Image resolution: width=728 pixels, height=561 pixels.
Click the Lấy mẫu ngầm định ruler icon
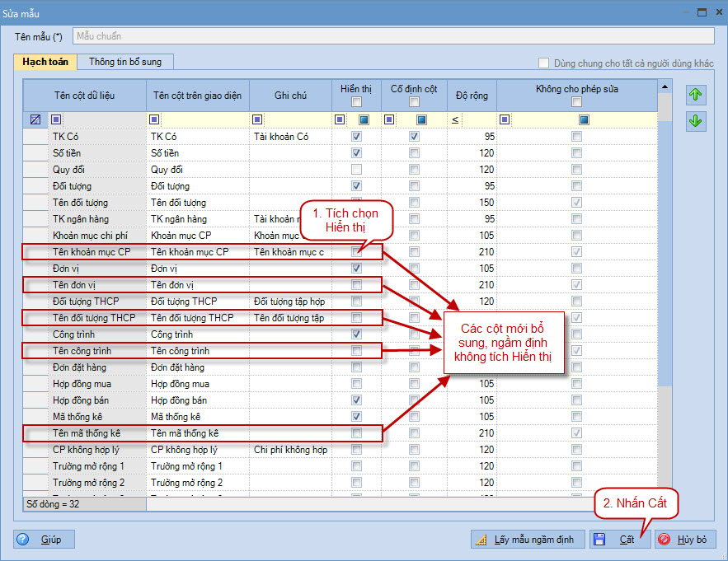[x=481, y=540]
